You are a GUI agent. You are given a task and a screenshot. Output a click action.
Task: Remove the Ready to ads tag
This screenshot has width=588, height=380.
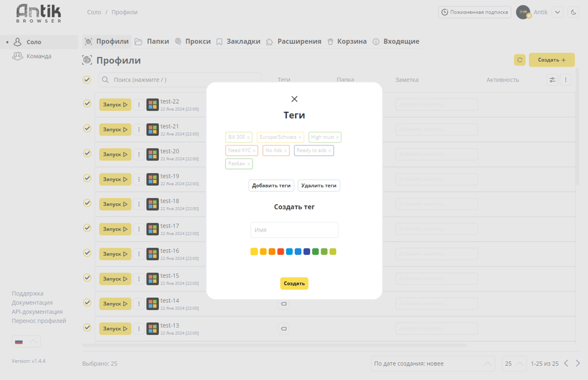coord(330,151)
